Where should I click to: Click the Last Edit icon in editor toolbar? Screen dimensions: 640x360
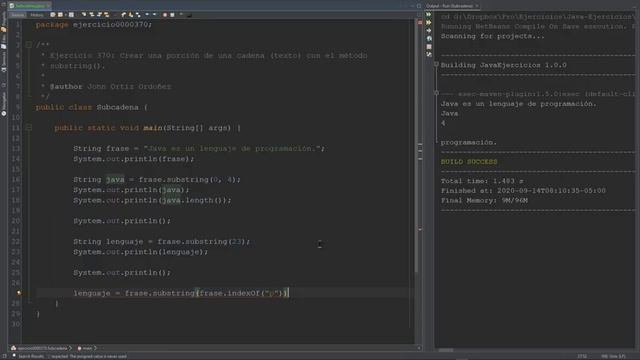tap(53, 15)
